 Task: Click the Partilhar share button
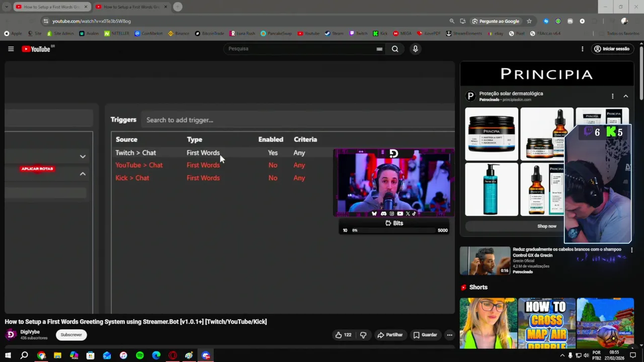(390, 335)
